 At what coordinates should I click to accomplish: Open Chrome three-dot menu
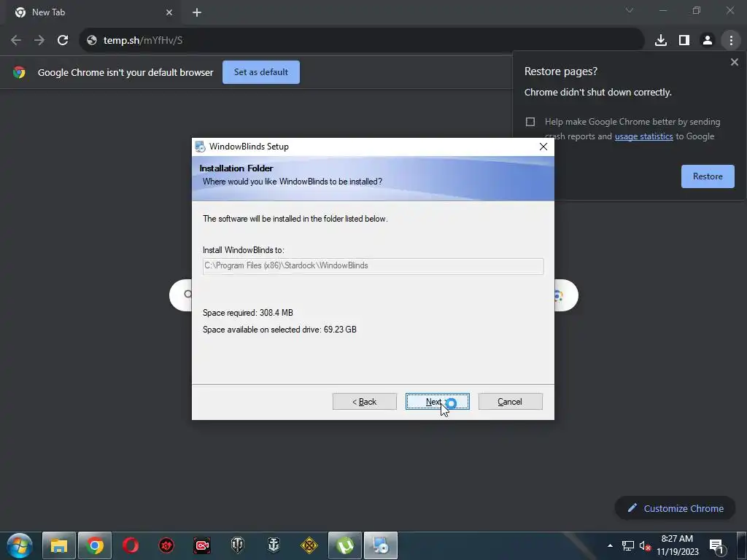coord(731,41)
